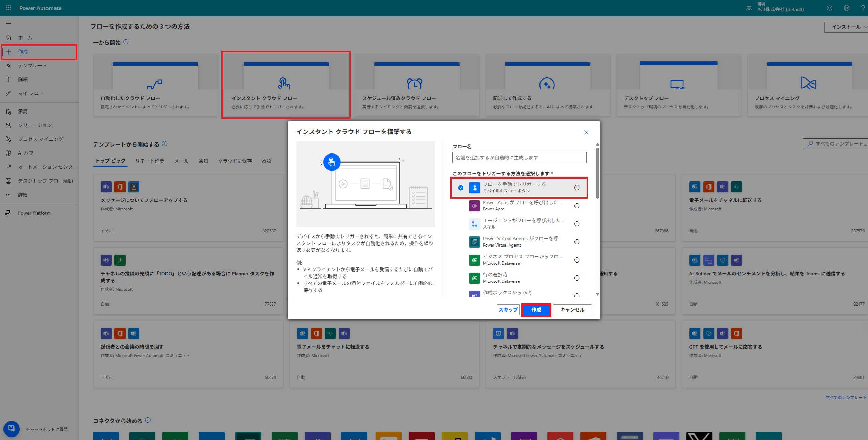Select ビジネス プロセス フローから trigger option
Image resolution: width=868 pixels, height=440 pixels.
[519, 260]
